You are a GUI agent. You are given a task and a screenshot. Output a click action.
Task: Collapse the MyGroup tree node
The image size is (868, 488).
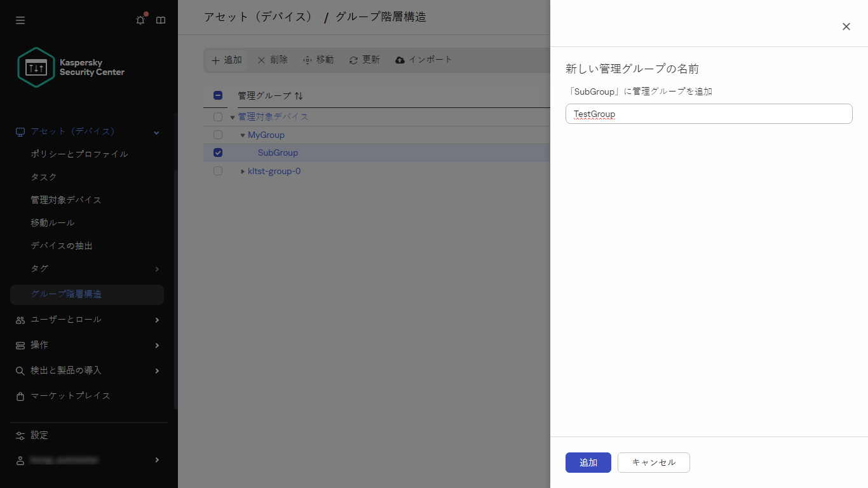pyautogui.click(x=242, y=135)
